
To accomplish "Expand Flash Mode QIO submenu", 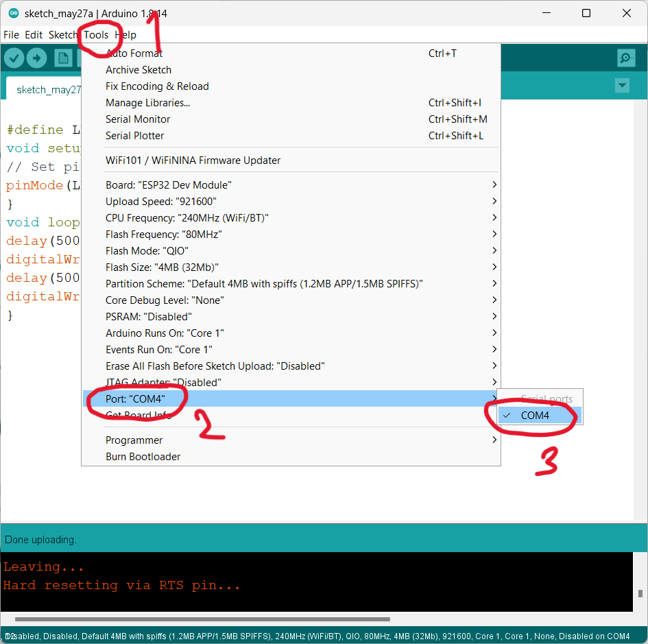I will pyautogui.click(x=291, y=251).
